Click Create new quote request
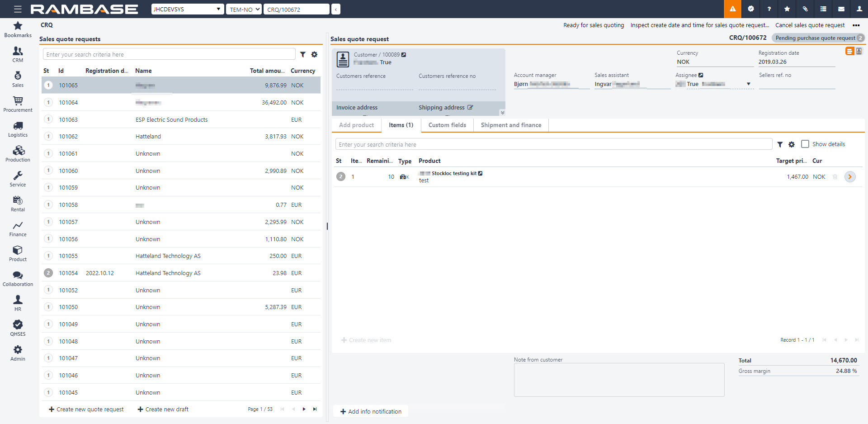Viewport: 868px width, 424px height. 86,409
